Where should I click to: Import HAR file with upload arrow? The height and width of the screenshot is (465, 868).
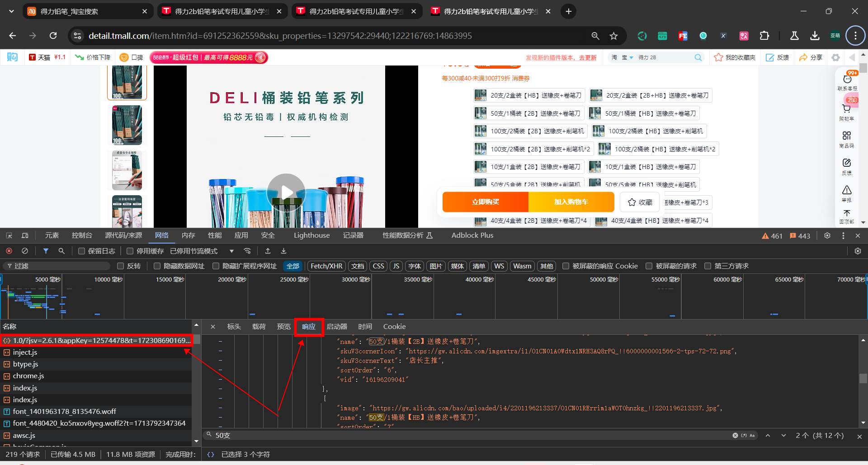pos(268,251)
